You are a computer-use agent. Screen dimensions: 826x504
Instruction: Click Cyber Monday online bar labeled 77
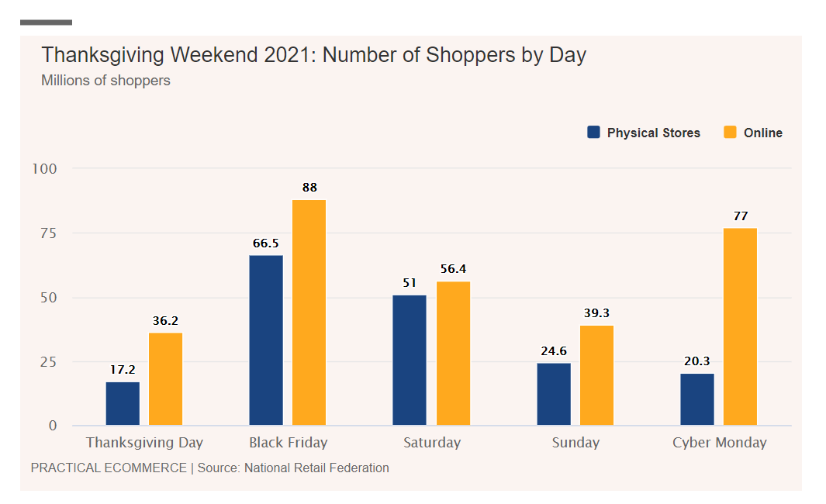click(x=740, y=326)
